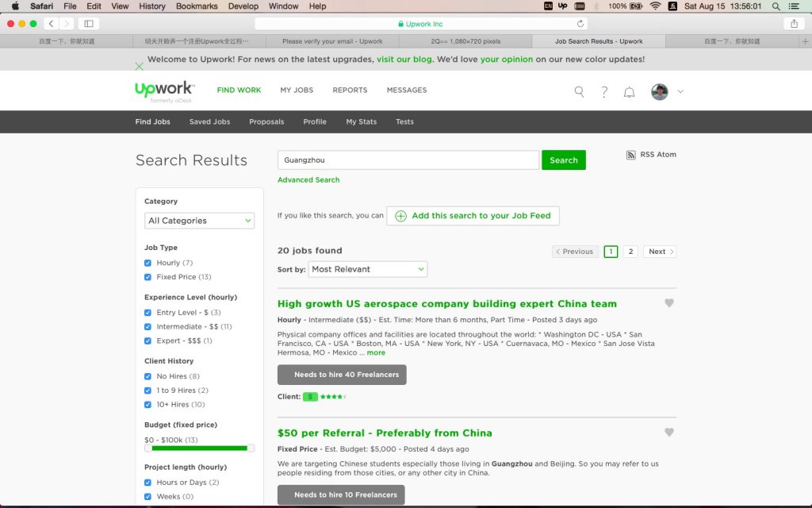Toggle Hours or Days project length
812x508 pixels.
click(147, 483)
